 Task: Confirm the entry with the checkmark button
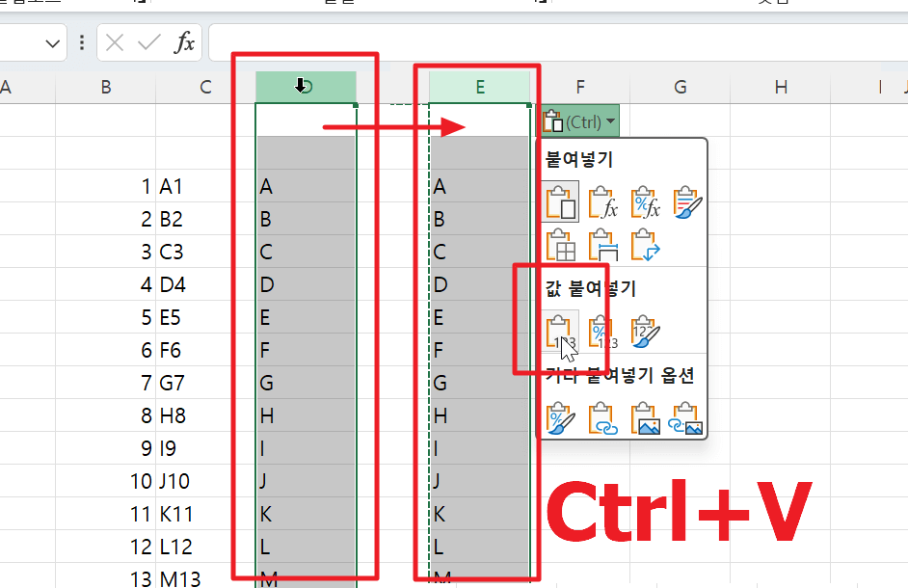148,42
